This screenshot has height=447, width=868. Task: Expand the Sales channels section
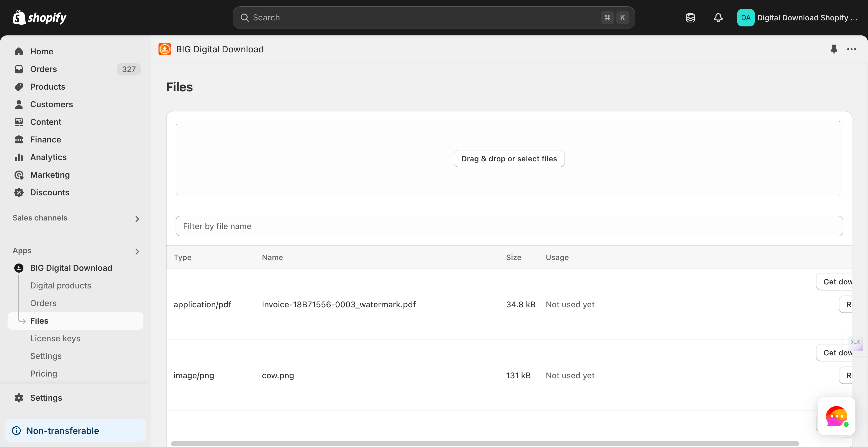(137, 219)
